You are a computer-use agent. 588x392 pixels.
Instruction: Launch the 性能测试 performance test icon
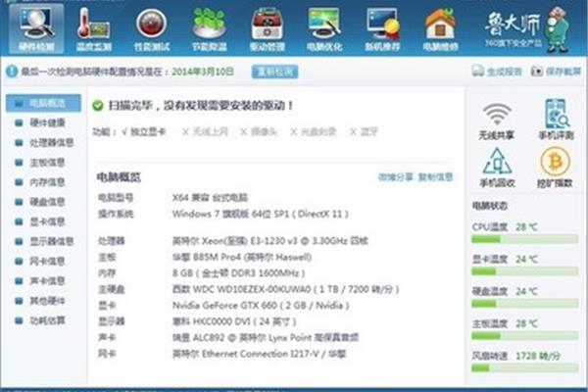coord(152,28)
